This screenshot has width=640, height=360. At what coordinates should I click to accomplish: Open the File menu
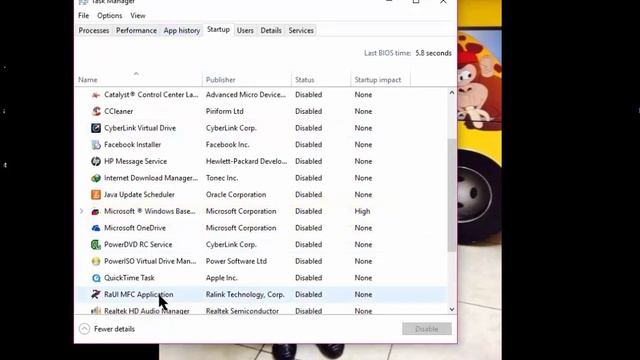(84, 16)
